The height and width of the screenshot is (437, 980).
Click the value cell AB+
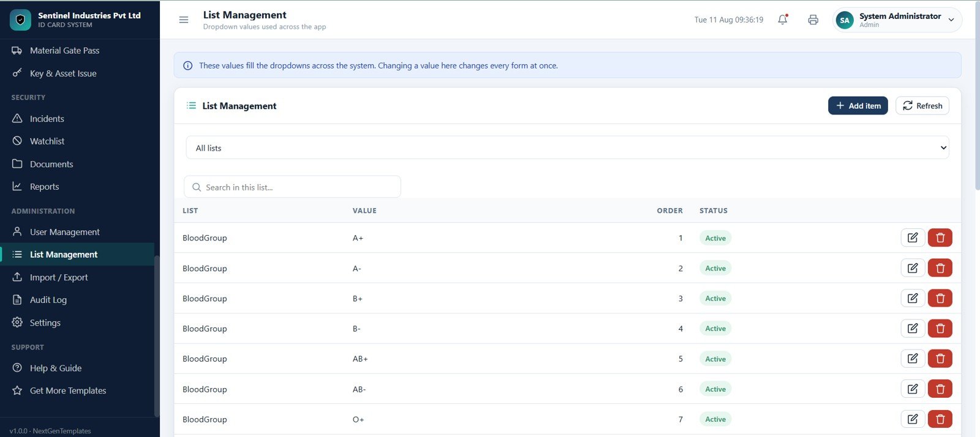click(x=360, y=359)
